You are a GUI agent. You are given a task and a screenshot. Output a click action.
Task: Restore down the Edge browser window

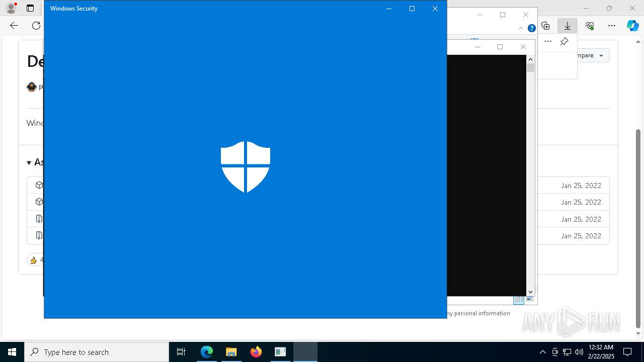pos(609,8)
